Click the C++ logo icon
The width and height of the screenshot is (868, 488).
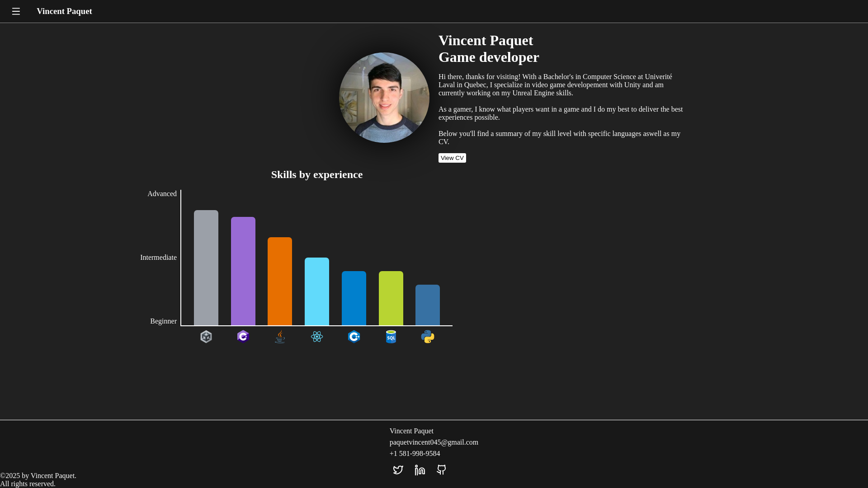coord(354,337)
